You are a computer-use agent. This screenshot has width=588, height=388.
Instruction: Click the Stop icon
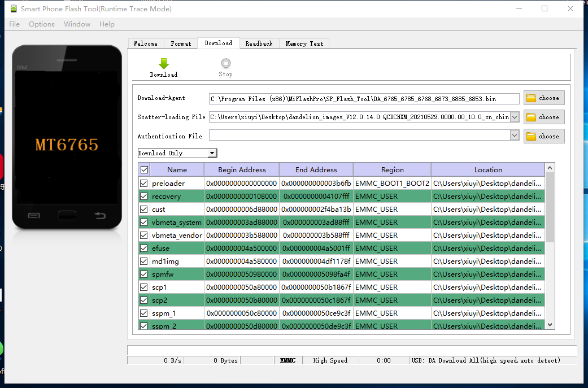click(x=226, y=63)
